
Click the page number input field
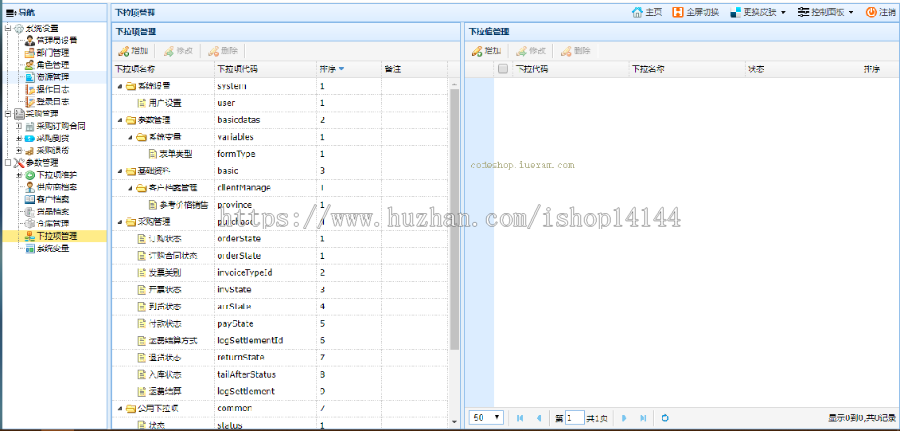tap(575, 418)
